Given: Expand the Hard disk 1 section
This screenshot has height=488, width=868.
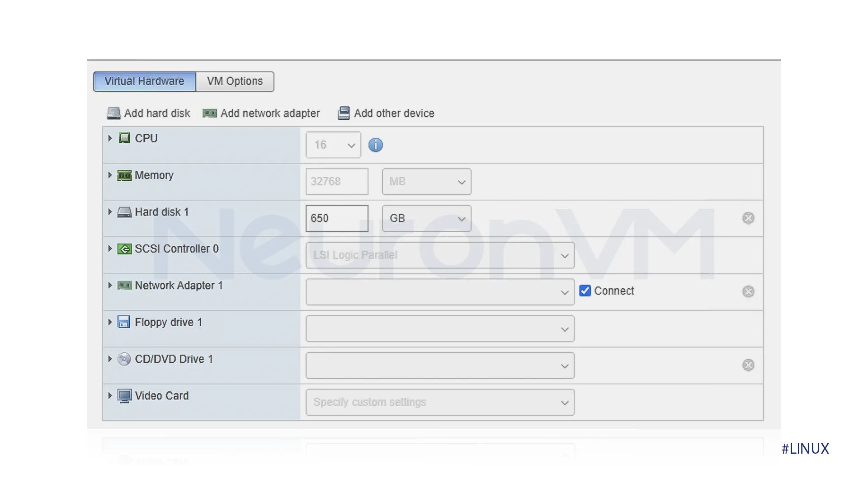Looking at the screenshot, I should (111, 211).
